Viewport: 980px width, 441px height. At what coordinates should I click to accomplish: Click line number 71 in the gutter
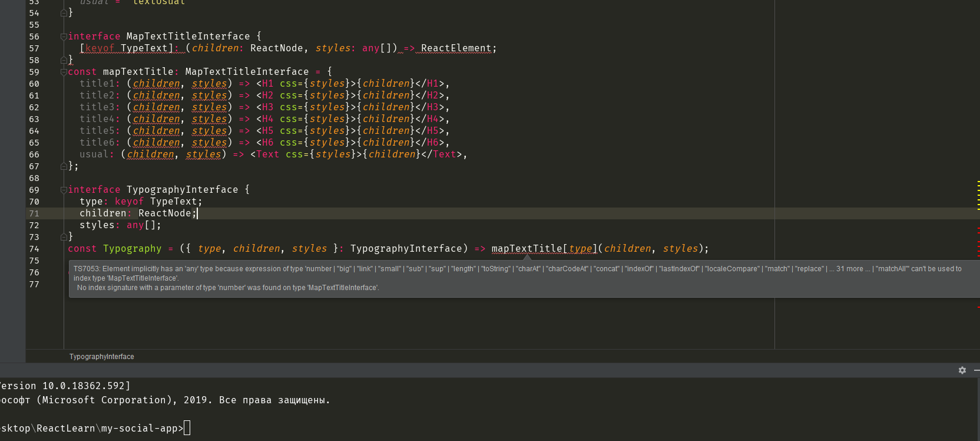click(x=34, y=213)
